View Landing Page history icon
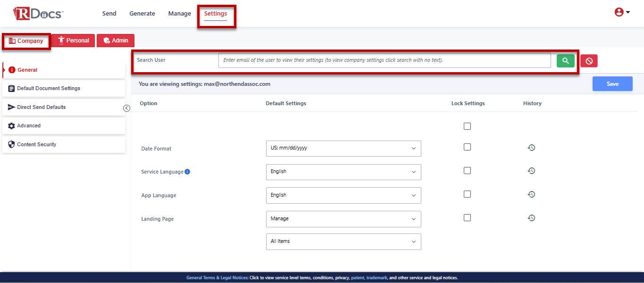Viewport: 644px width, 283px height. pos(531,218)
